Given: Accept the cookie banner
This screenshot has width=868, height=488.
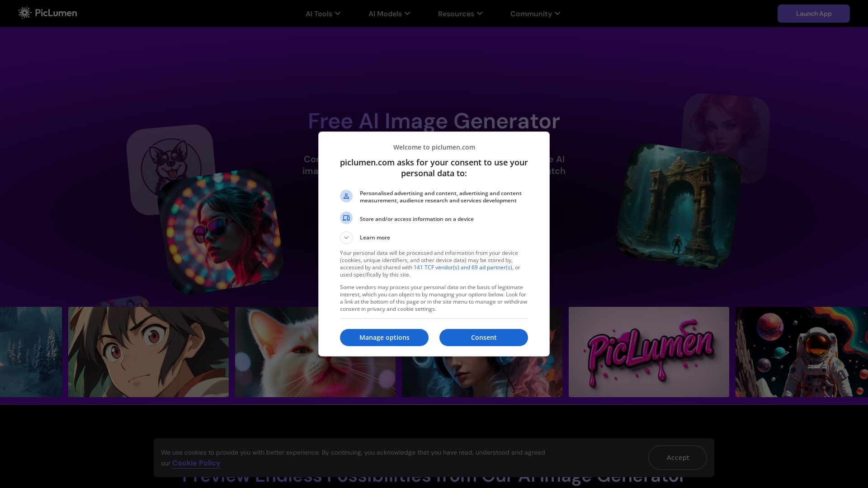Looking at the screenshot, I should click(x=677, y=458).
